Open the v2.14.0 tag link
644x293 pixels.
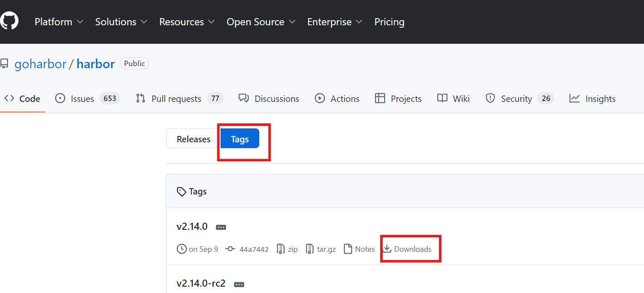(x=192, y=226)
